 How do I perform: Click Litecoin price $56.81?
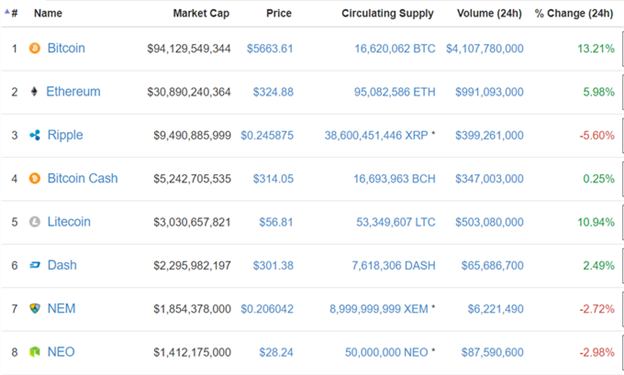[x=276, y=222]
